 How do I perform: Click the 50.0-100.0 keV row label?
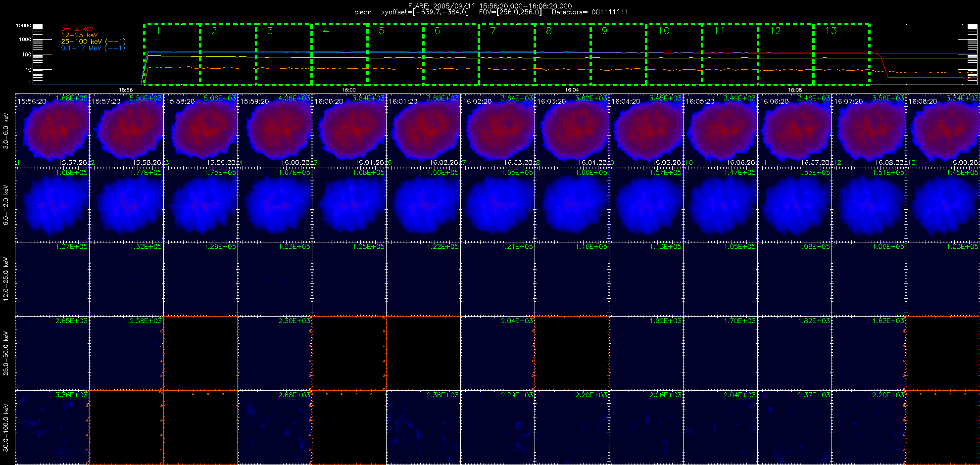pos(6,427)
